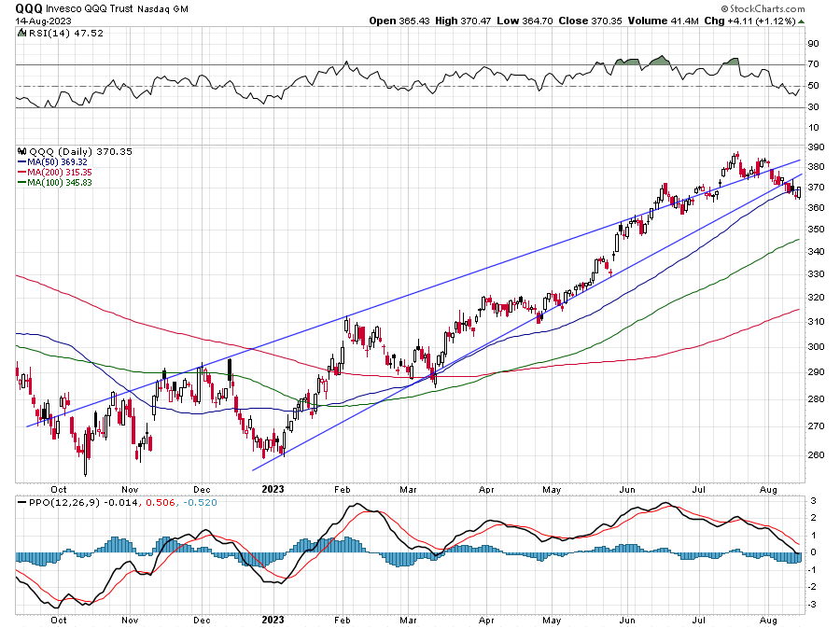
Task: Click the green up-arrow after Chg percentage
Action: tap(801, 21)
